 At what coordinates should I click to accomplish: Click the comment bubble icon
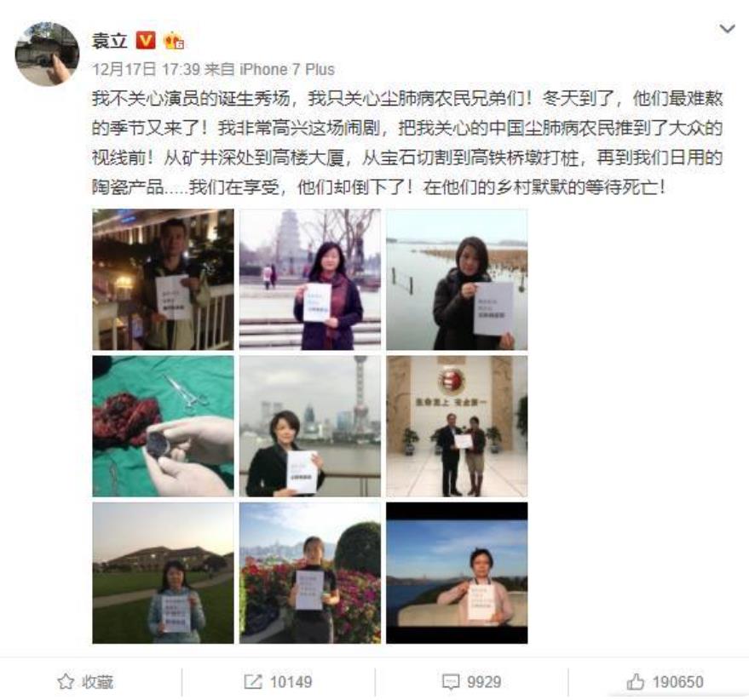(451, 682)
